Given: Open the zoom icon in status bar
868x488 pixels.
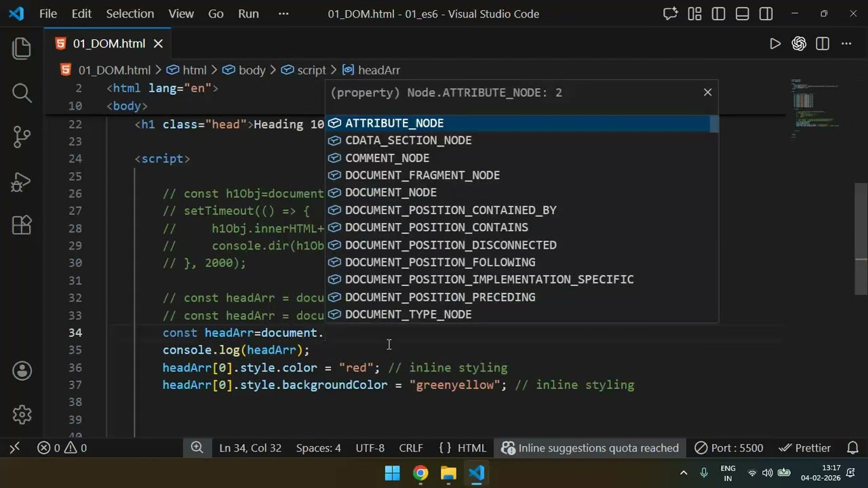Looking at the screenshot, I should tap(197, 448).
